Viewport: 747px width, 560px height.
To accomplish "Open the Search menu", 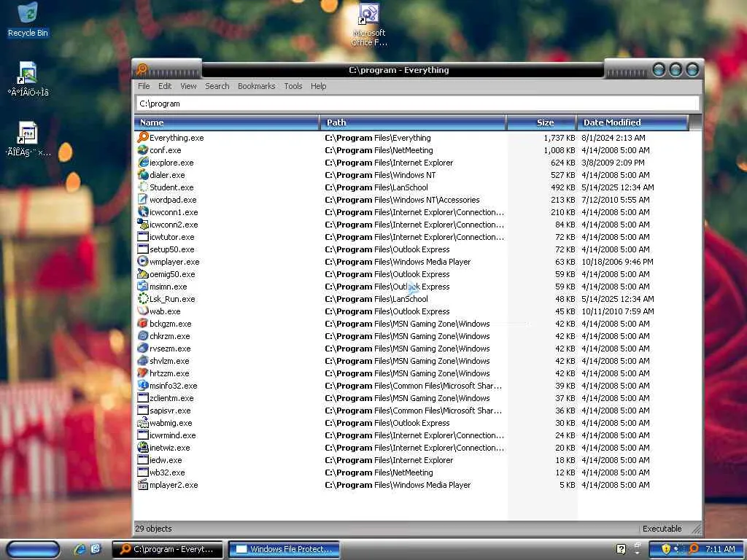I will pos(217,86).
